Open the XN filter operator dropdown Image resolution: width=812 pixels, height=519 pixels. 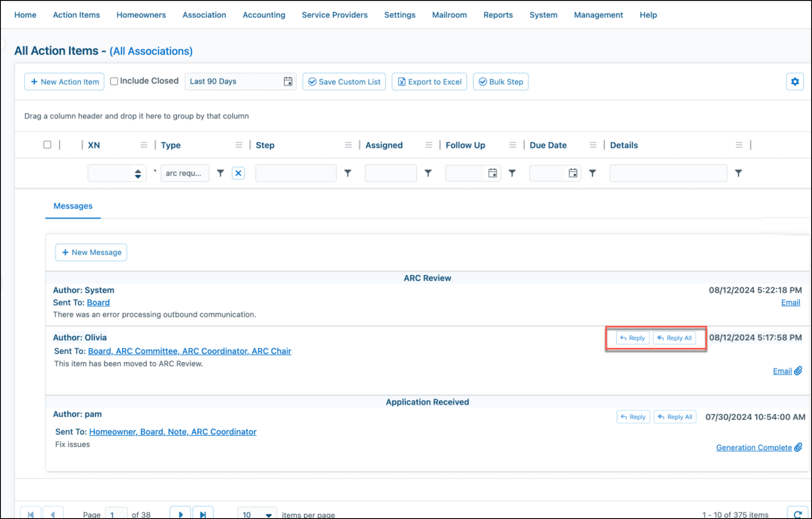click(x=138, y=173)
